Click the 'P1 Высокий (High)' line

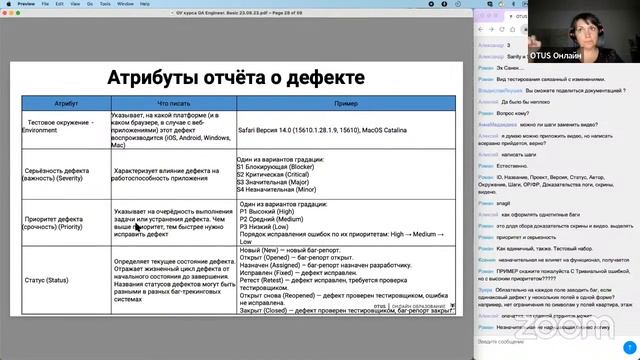[267, 212]
